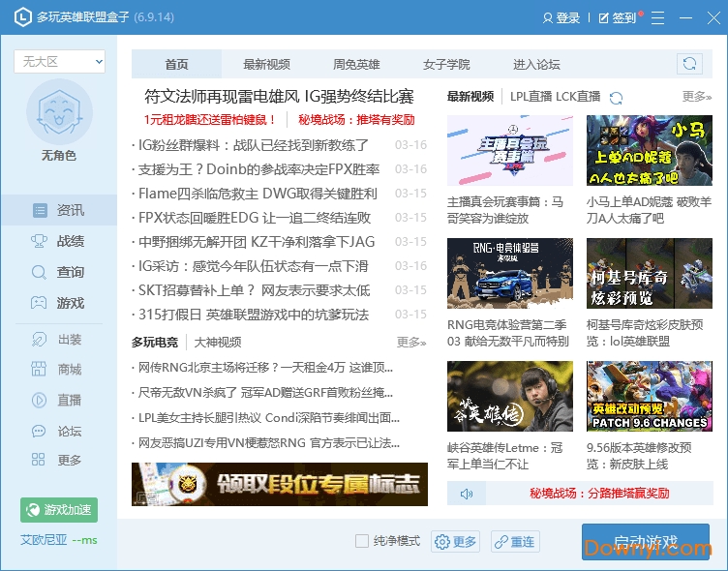The height and width of the screenshot is (571, 728).
Task: Expand the 无大区 region dropdown
Action: pyautogui.click(x=59, y=61)
